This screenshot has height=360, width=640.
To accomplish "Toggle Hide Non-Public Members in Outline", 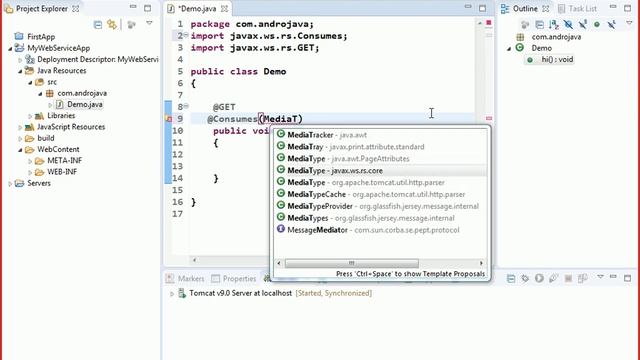I will pyautogui.click(x=597, y=24).
